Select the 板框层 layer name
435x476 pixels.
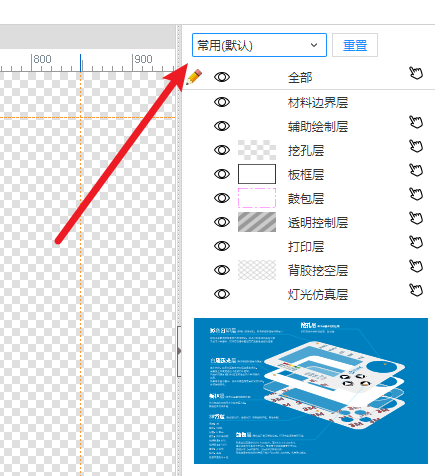[306, 174]
